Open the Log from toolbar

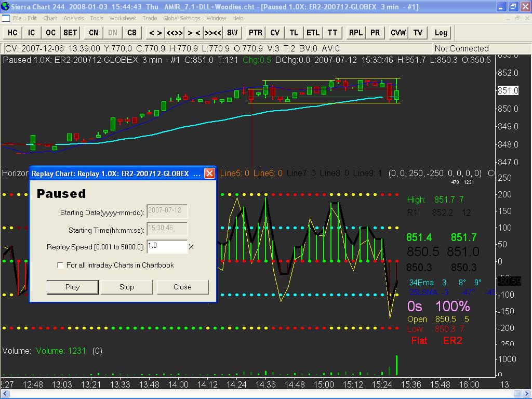click(x=441, y=33)
